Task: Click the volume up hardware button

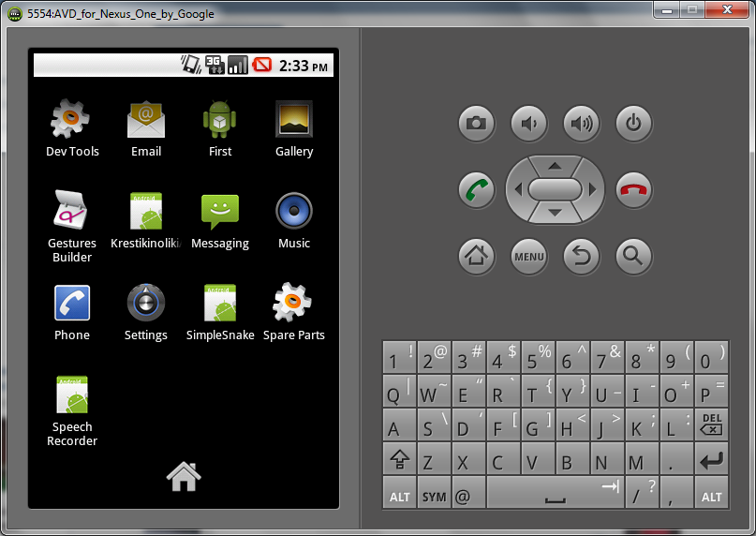Action: click(x=582, y=124)
